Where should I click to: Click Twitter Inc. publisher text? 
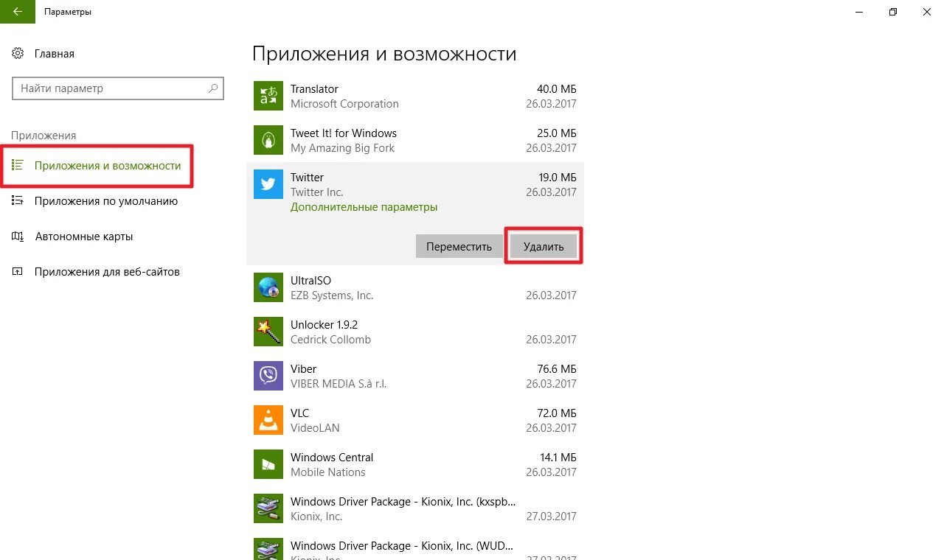coord(317,192)
